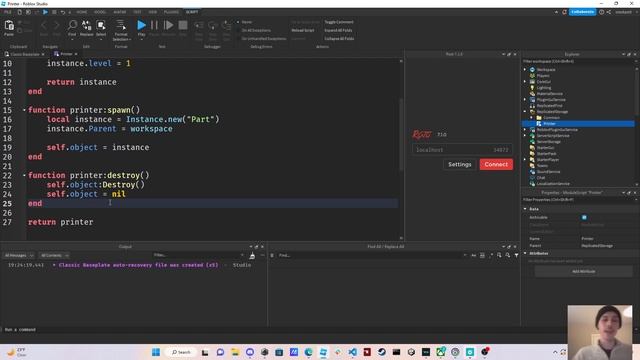Open the All Messages dropdown in Output

[19, 256]
